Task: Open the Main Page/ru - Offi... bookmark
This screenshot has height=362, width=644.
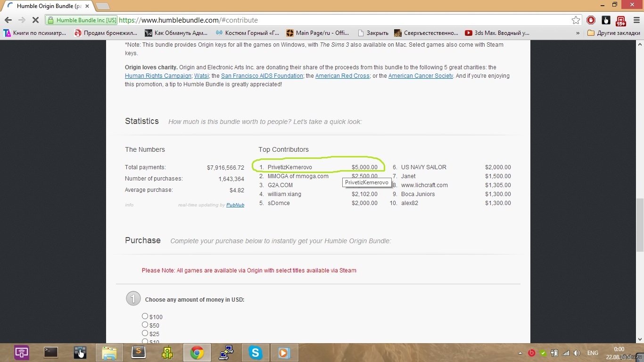Action: [x=317, y=33]
